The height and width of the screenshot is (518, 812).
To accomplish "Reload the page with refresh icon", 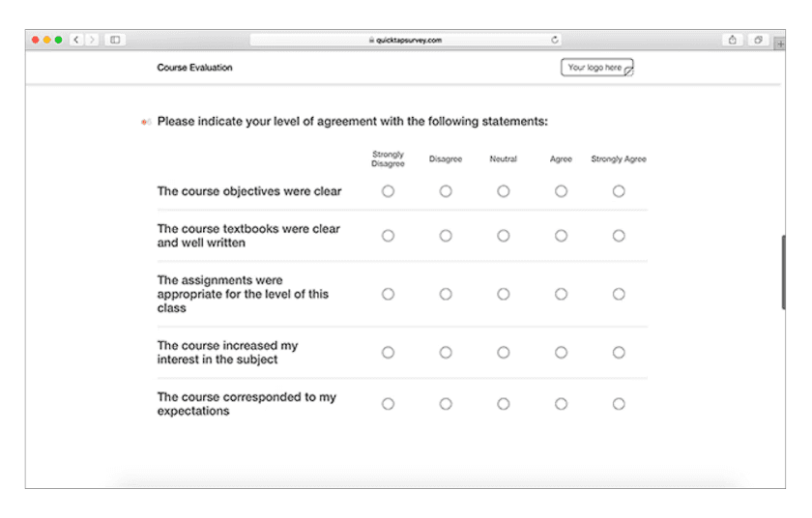I will (555, 40).
